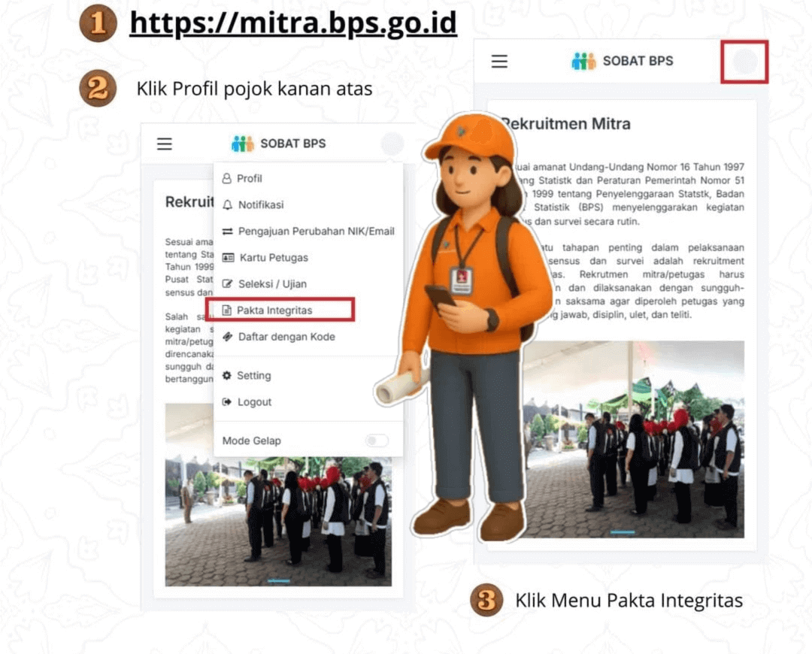Click the Kartu Petugas card icon
Screen dimensions: 812x654
click(228, 257)
